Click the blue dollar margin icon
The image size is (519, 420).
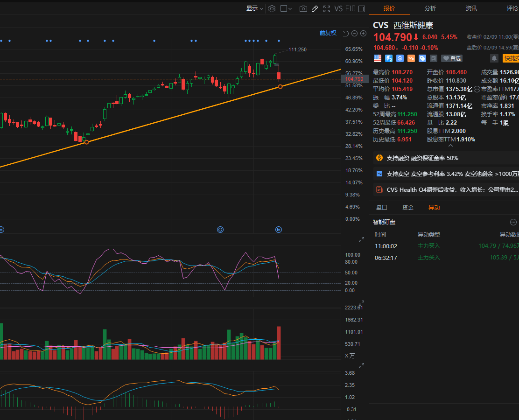click(x=400, y=59)
